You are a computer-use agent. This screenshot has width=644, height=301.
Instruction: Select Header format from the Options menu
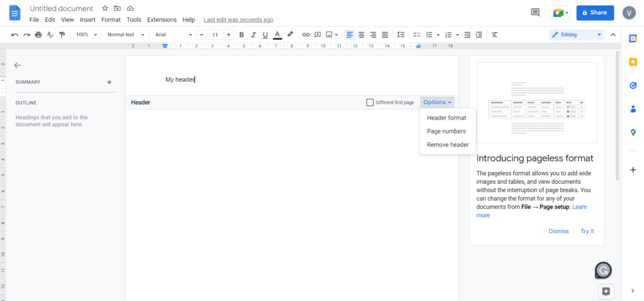click(x=447, y=118)
